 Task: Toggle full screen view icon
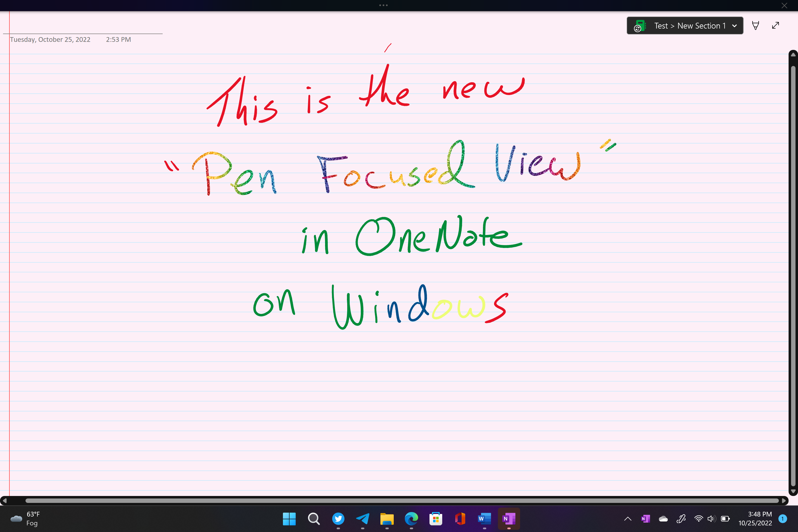(x=776, y=25)
